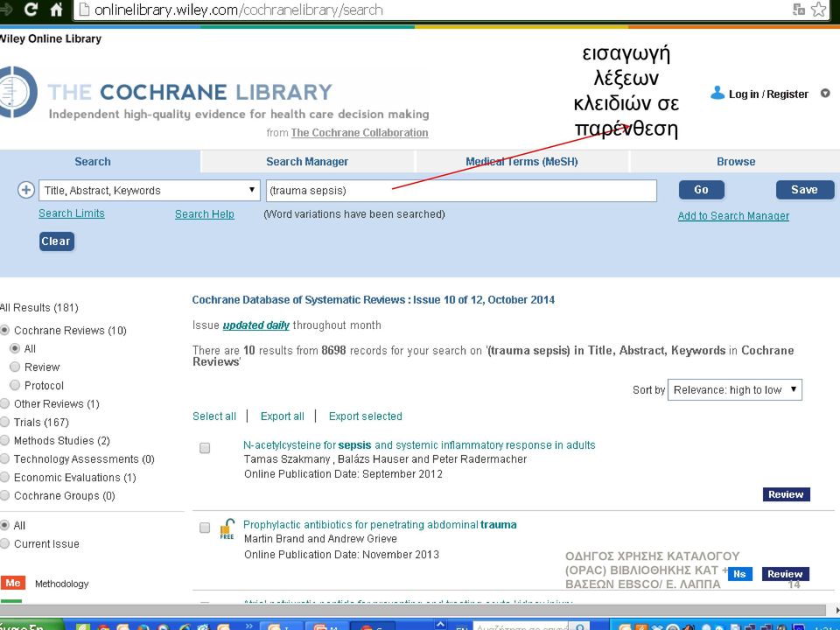
Task: Select Cochrane Reviews (10) radio button
Action: click(5, 330)
